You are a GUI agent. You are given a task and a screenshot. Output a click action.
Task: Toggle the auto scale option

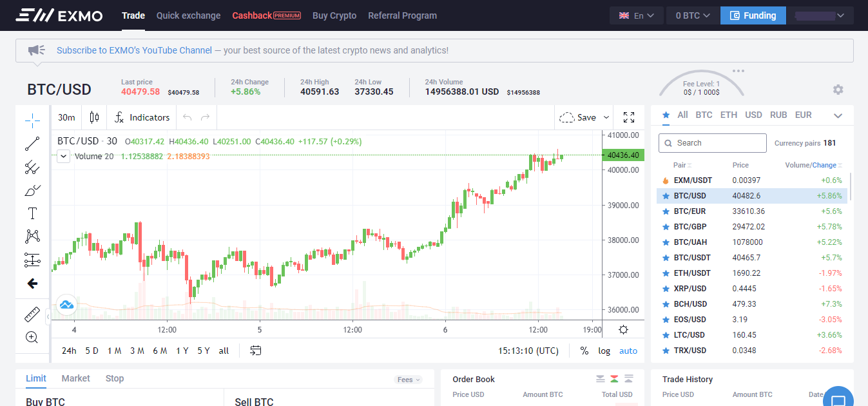coord(628,351)
